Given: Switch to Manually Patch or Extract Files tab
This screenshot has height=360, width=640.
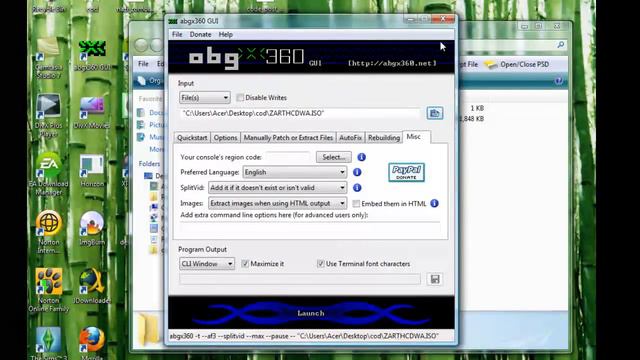Looking at the screenshot, I should pos(288,138).
